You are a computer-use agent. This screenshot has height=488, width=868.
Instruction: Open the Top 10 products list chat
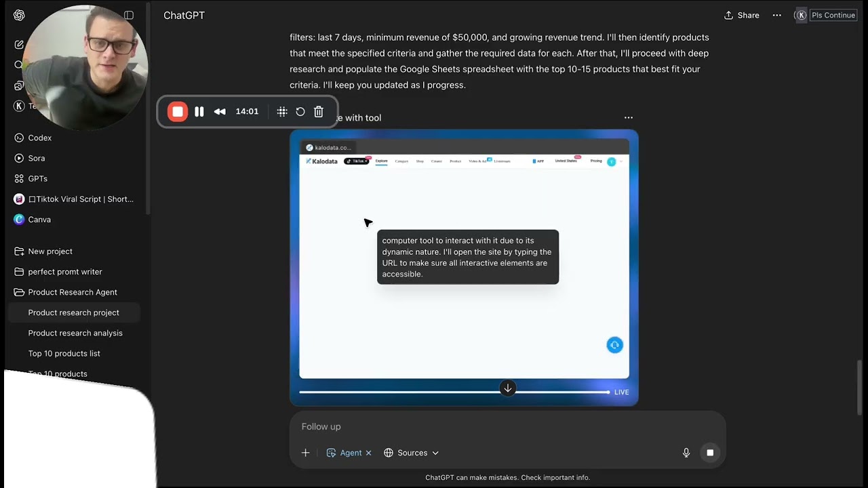click(x=64, y=353)
